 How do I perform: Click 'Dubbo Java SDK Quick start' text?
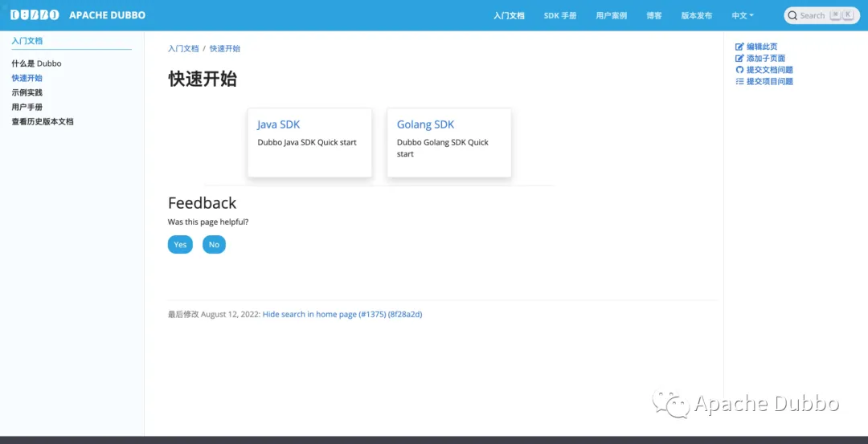coord(307,142)
